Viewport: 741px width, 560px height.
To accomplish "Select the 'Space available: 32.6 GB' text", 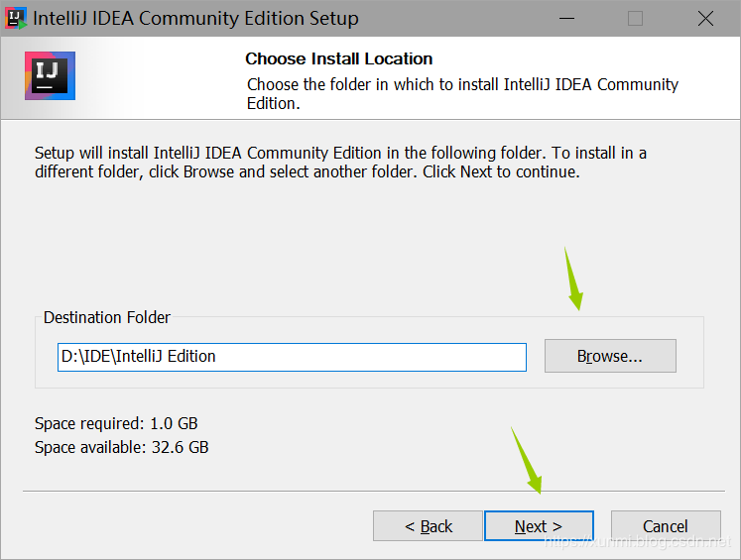I will click(x=121, y=447).
